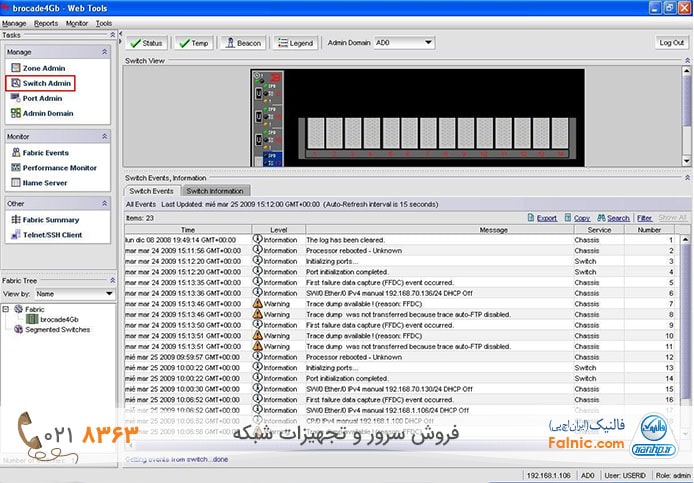Collapse the Fabric tree node
The height and width of the screenshot is (483, 694).
6,309
